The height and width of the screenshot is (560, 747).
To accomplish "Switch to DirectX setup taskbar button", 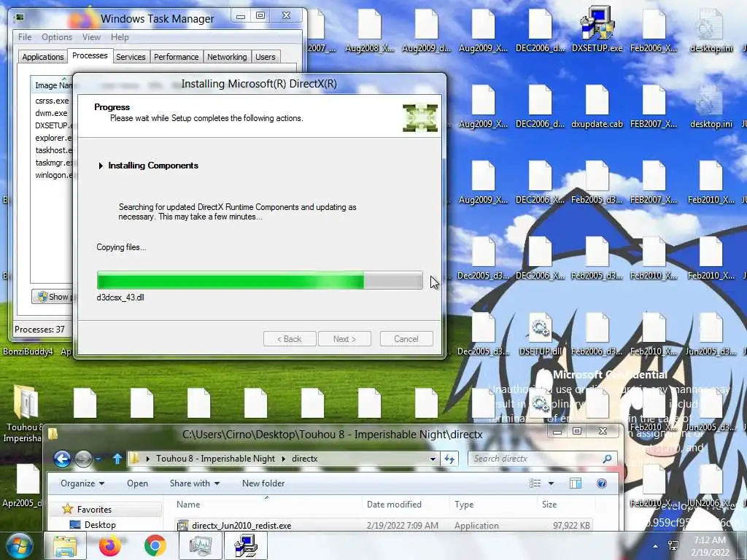I will pyautogui.click(x=246, y=546).
